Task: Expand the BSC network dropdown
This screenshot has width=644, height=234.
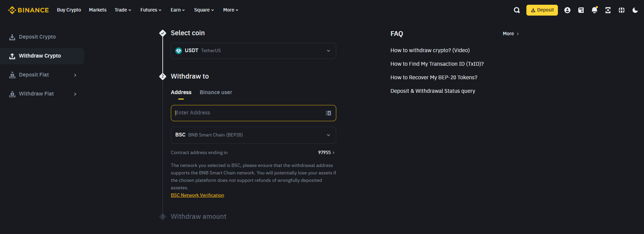Action: pos(254,135)
